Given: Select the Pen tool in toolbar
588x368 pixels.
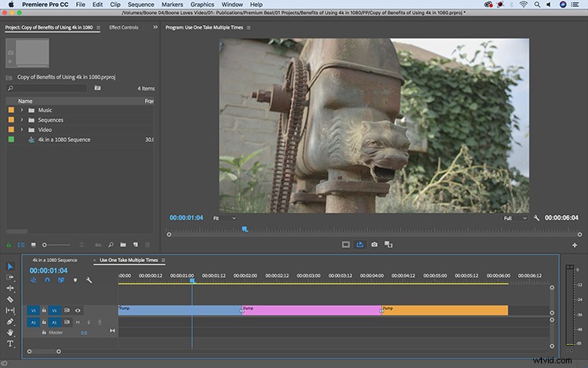Looking at the screenshot, I should [10, 322].
